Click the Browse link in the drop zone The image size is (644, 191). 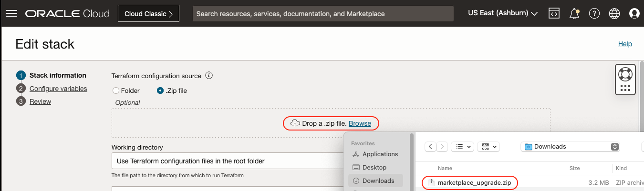click(x=360, y=123)
